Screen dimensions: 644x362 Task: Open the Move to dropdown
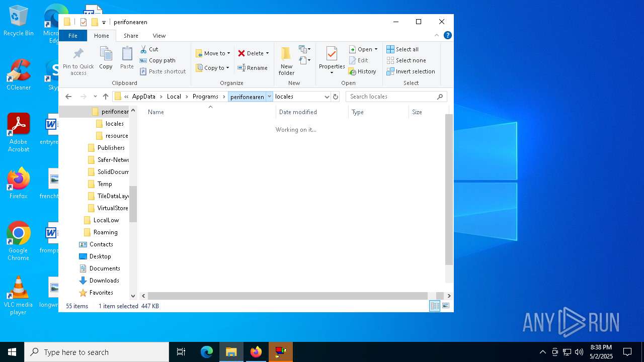coord(213,53)
